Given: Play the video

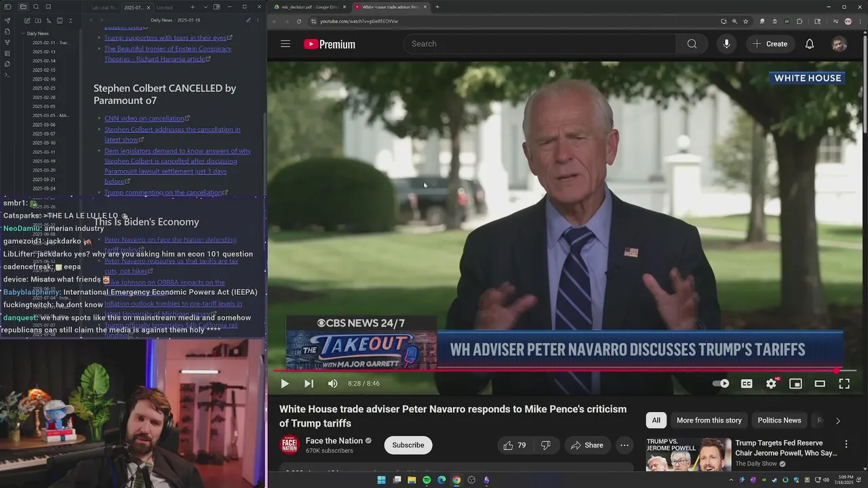Looking at the screenshot, I should [x=285, y=384].
